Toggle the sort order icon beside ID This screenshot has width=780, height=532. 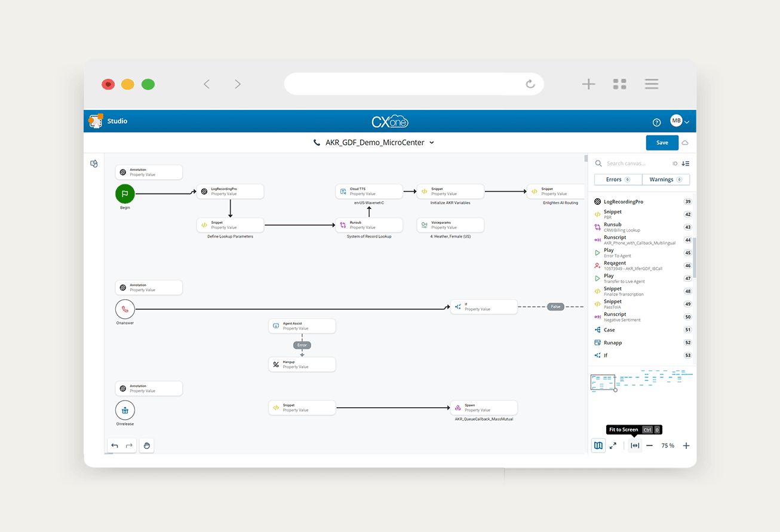[686, 164]
